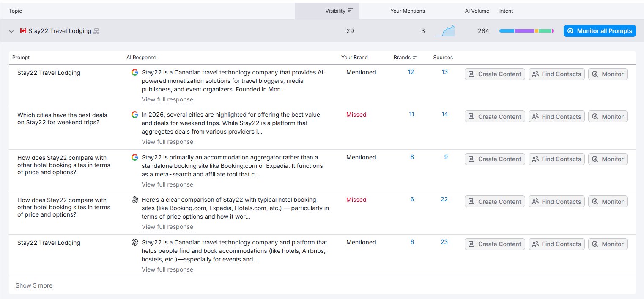The image size is (644, 299).
Task: Open the 14 sources count link
Action: click(444, 114)
